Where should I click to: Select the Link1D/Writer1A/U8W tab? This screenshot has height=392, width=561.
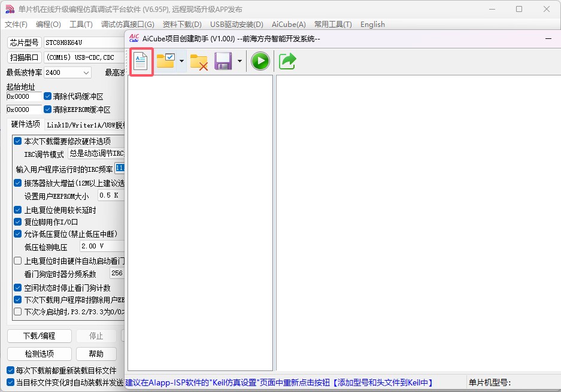click(x=86, y=125)
